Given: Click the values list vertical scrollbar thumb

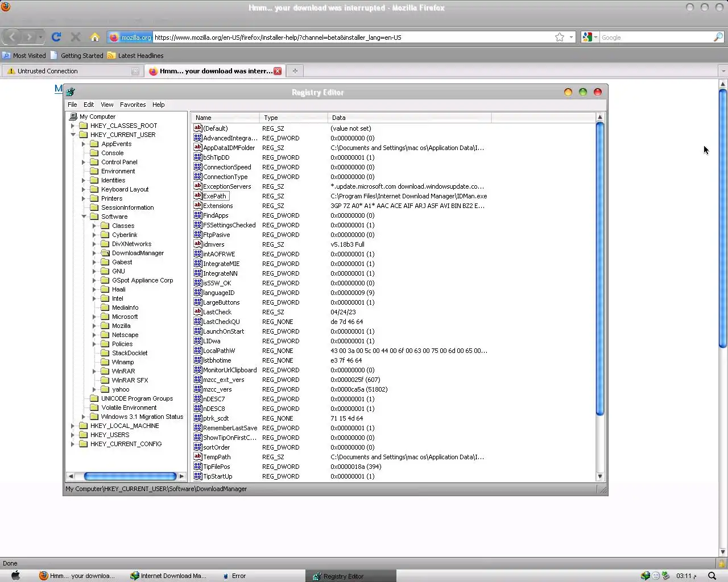Looking at the screenshot, I should [x=599, y=268].
